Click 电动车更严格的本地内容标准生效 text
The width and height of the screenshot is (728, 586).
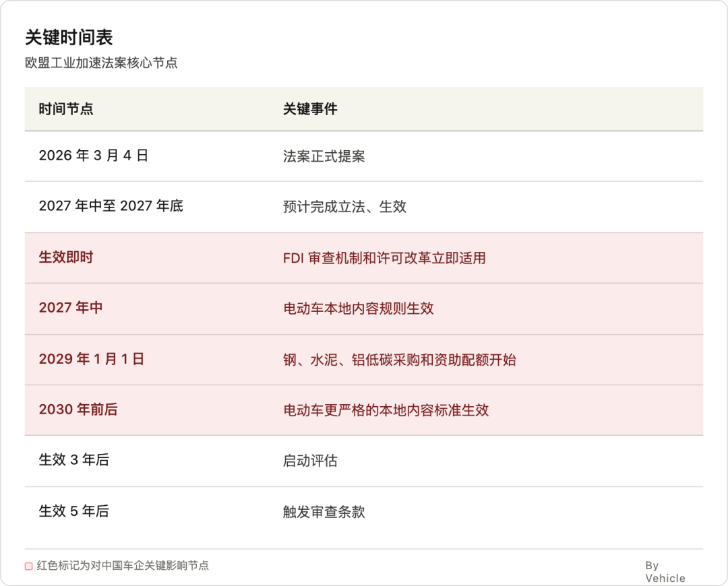point(386,410)
